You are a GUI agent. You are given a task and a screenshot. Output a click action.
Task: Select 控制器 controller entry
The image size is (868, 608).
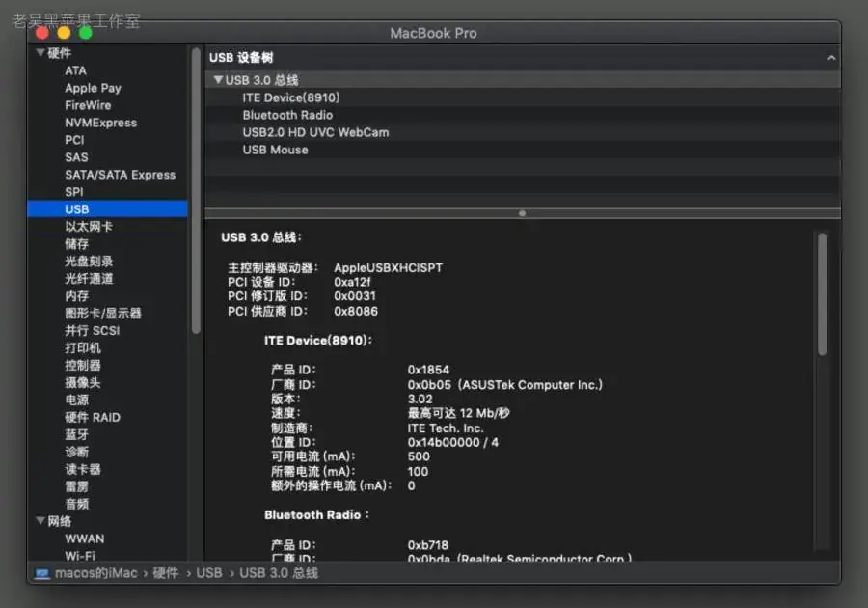[83, 365]
